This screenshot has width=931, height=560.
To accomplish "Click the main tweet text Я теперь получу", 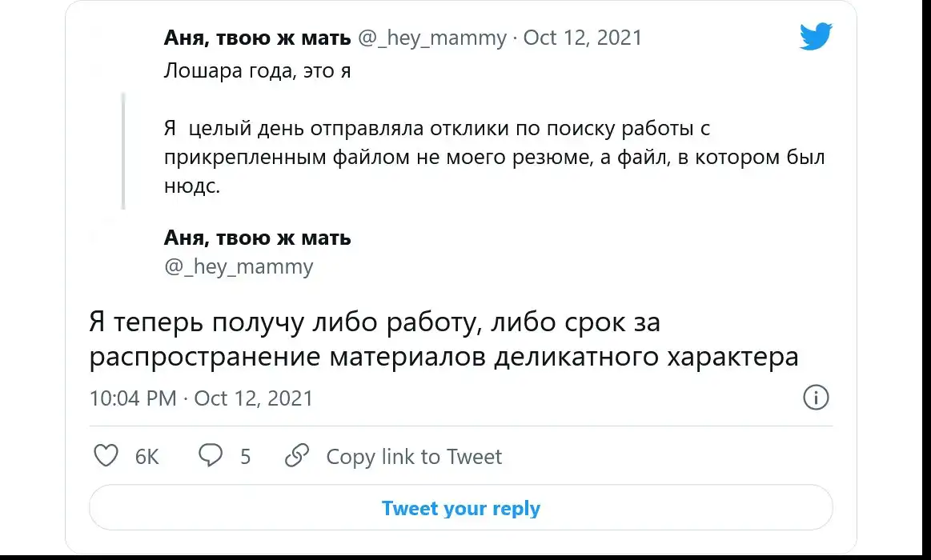I will point(443,339).
